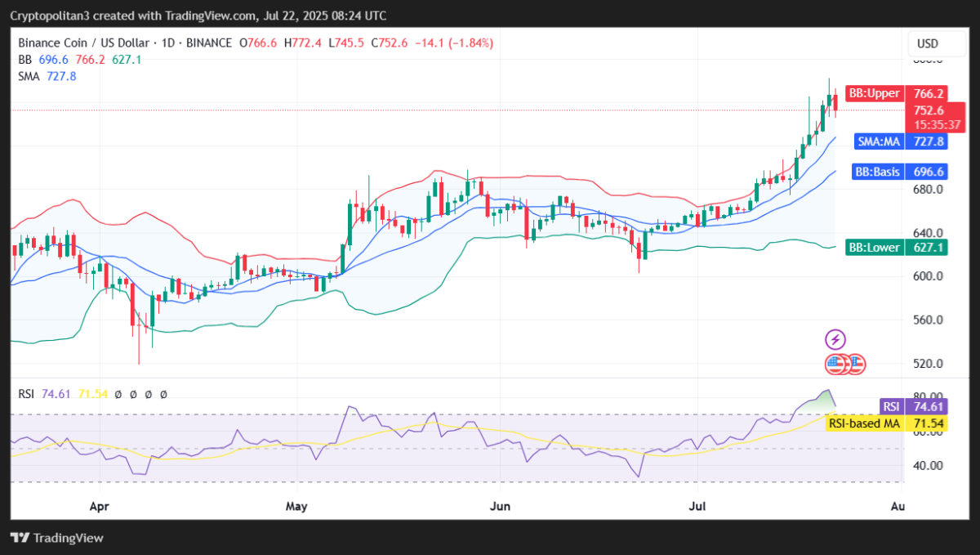Screen dimensions: 980x555
Task: Click the Jul label on time axis
Action: 697,507
